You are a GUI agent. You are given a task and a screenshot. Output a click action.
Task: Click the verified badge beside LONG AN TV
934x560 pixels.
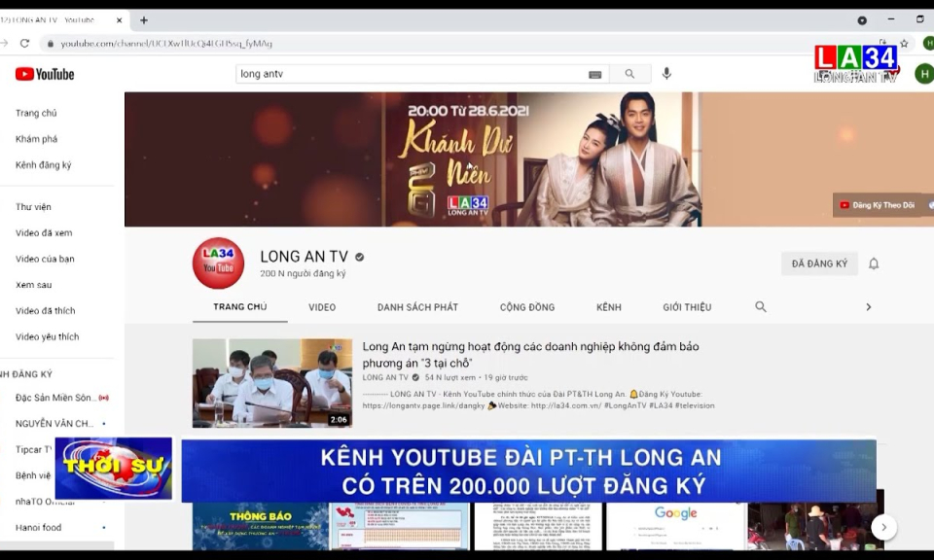click(359, 257)
